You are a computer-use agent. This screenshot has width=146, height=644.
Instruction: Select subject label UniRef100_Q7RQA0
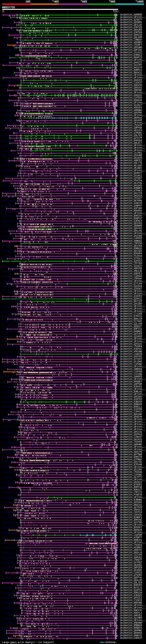click(131, 133)
